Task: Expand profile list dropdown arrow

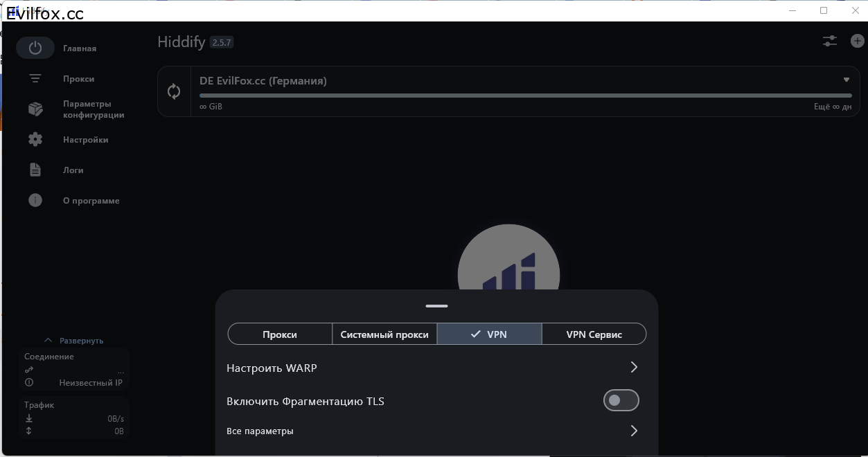Action: pos(847,80)
